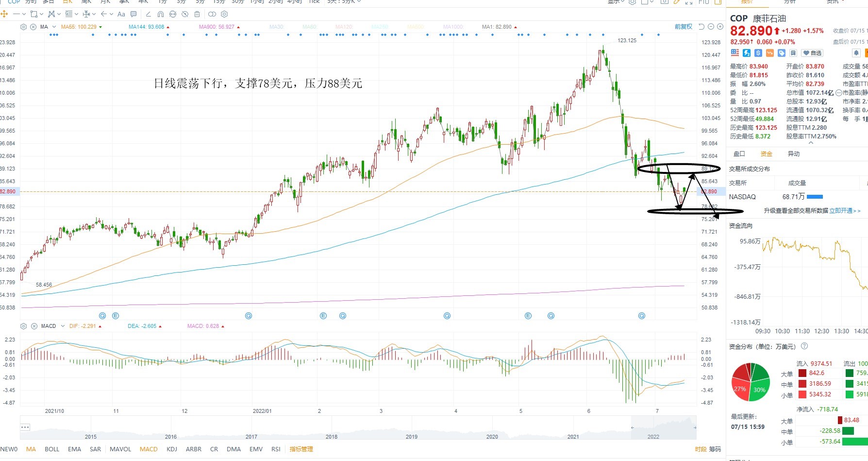The width and height of the screenshot is (868, 461).
Task: Remove the MACD indicator with the X icon
Action: click(x=34, y=326)
